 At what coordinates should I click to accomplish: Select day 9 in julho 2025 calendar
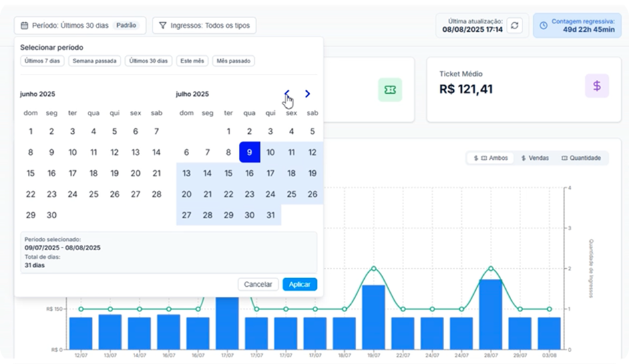click(249, 152)
